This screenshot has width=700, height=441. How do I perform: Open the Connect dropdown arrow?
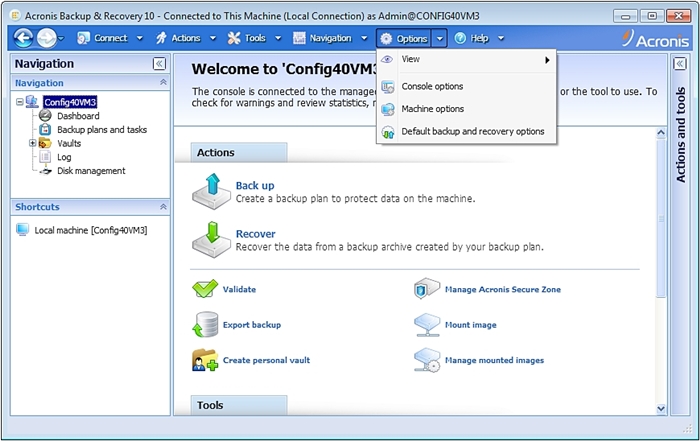click(140, 38)
